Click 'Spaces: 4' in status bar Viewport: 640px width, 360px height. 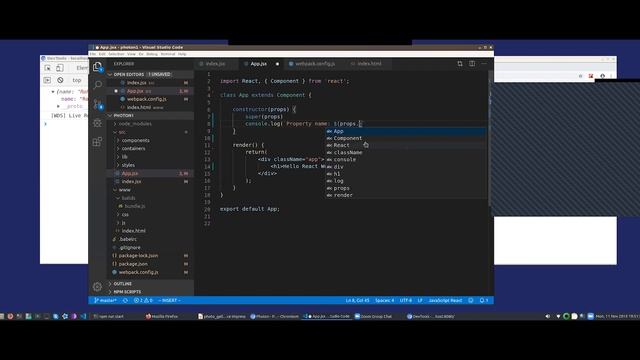(384, 300)
